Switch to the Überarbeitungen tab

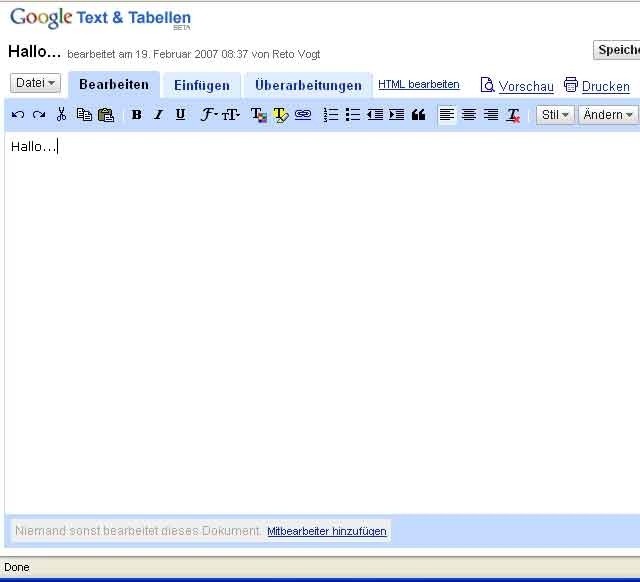coord(309,85)
